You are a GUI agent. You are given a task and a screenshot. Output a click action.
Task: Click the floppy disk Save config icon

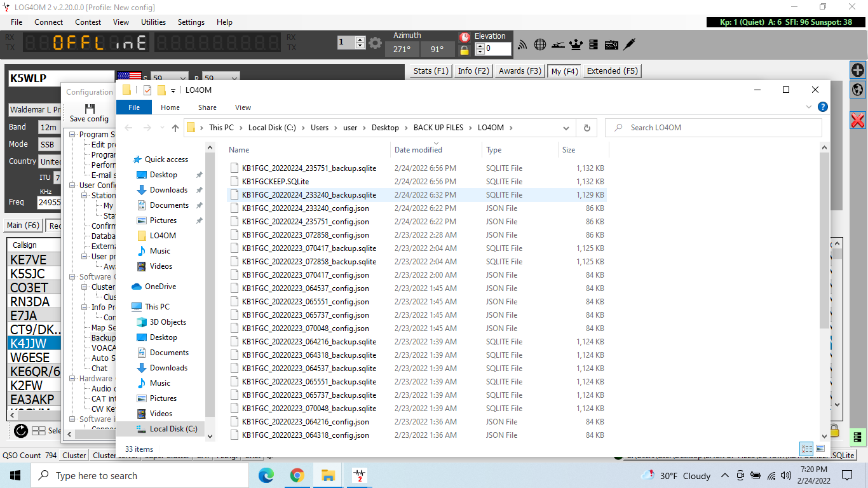pos(90,109)
